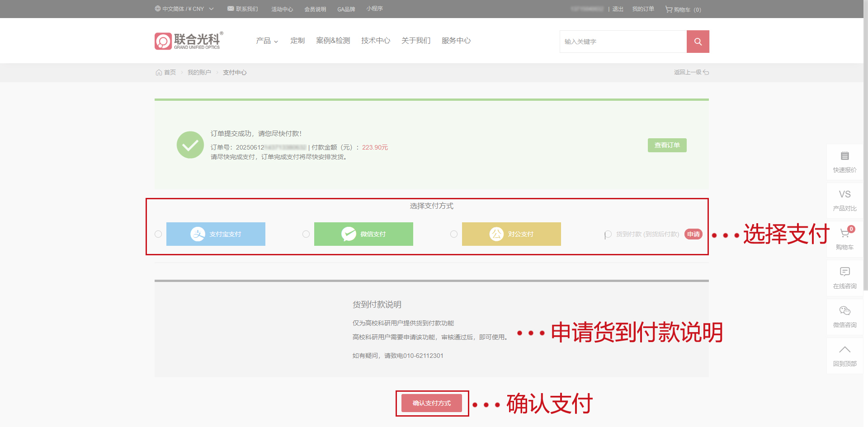Select the corporate payment (对公支付) radio button
868x427 pixels.
454,234
